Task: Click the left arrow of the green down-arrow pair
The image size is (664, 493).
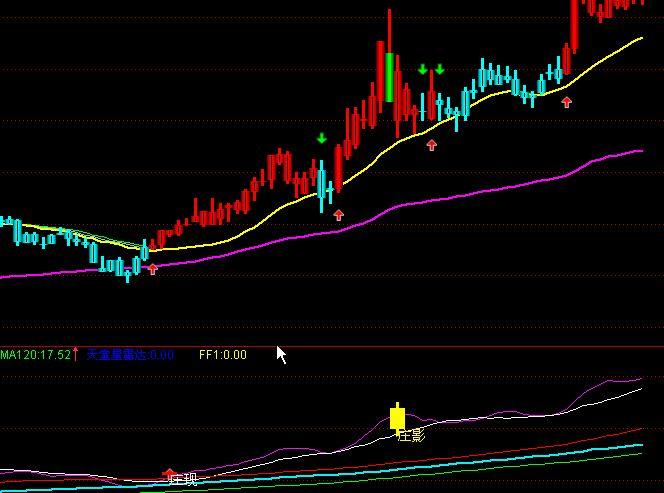Action: click(423, 69)
